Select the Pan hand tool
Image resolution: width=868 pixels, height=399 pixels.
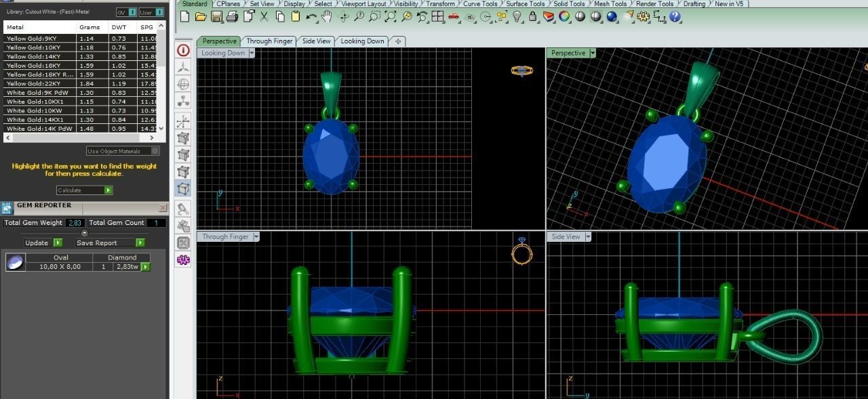[x=327, y=17]
